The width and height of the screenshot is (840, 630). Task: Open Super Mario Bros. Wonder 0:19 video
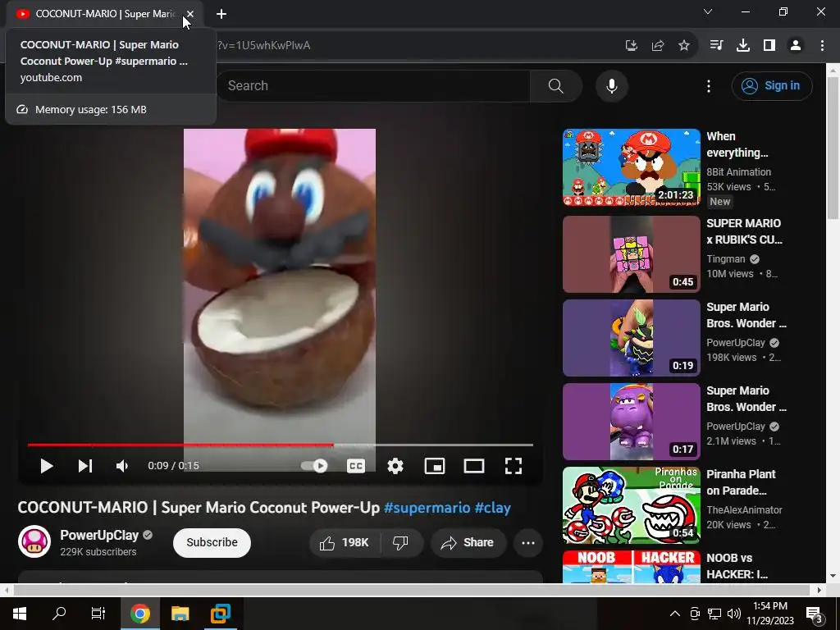(x=632, y=337)
